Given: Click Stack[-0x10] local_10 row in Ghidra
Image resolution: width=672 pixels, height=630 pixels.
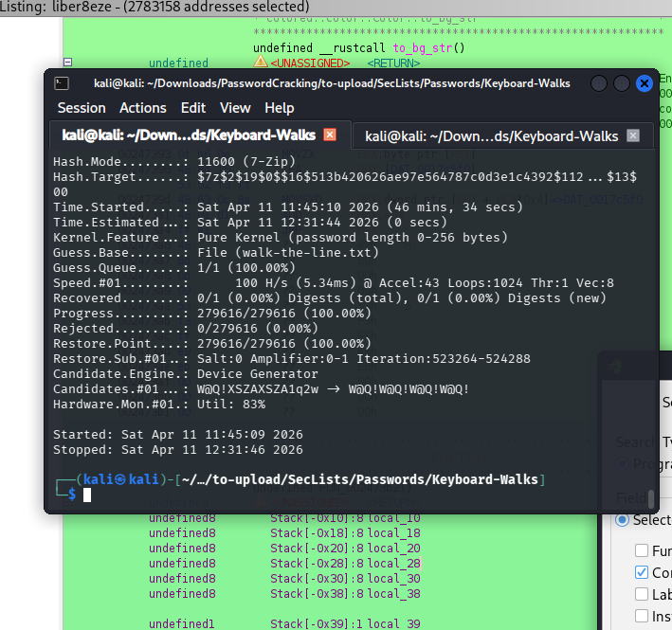Looking at the screenshot, I should coord(284,518).
